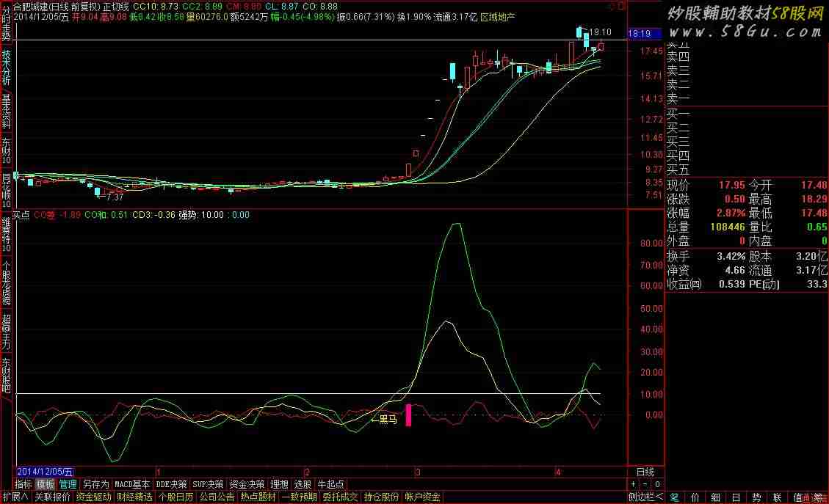Open the 财经精选 tab
Image resolution: width=829 pixels, height=504 pixels.
pyautogui.click(x=135, y=497)
